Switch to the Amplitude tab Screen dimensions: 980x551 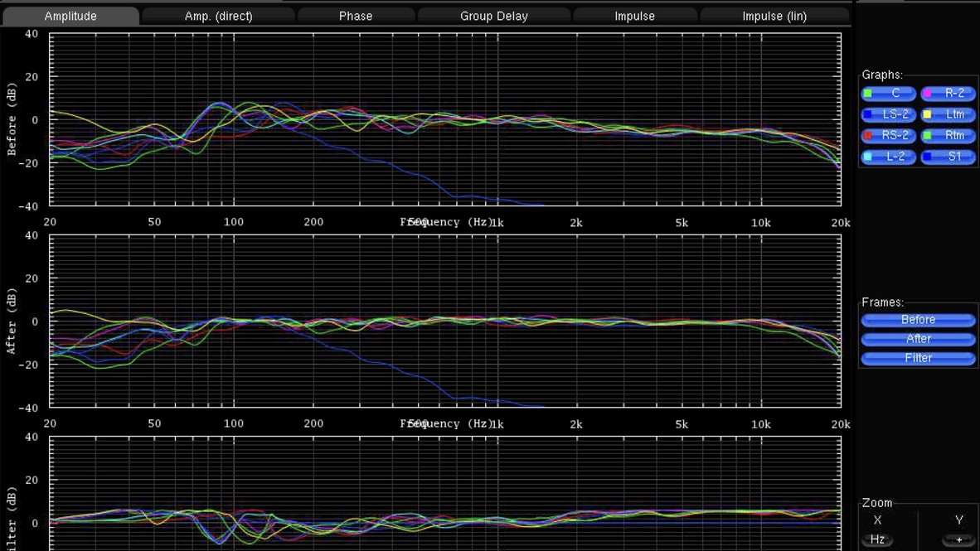(x=70, y=16)
